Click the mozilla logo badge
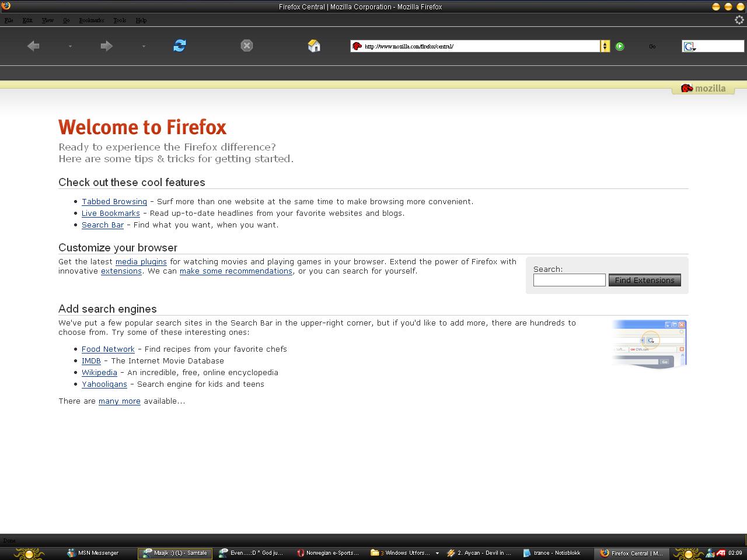This screenshot has height=560, width=747. pos(703,88)
